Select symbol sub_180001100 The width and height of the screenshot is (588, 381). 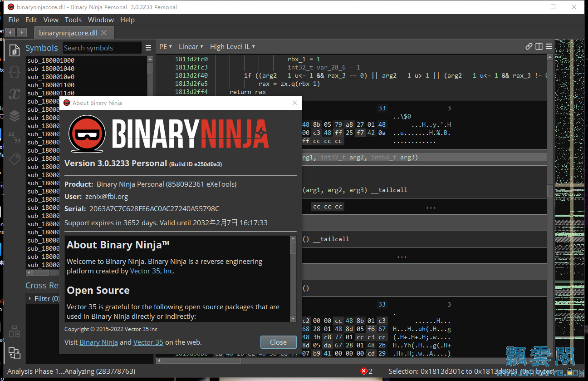tap(51, 85)
